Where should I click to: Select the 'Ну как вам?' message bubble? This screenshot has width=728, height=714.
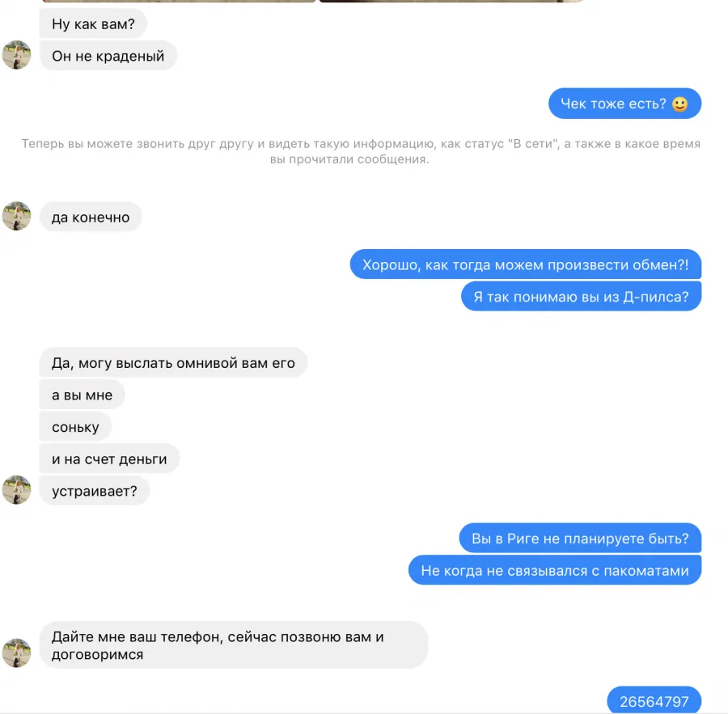(x=93, y=23)
